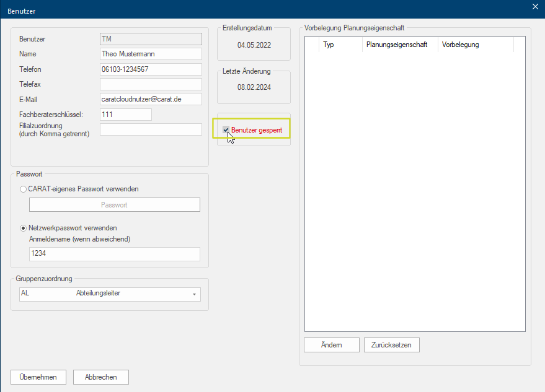Select CARAT-eigenes Passwort verwenden option

click(24, 189)
